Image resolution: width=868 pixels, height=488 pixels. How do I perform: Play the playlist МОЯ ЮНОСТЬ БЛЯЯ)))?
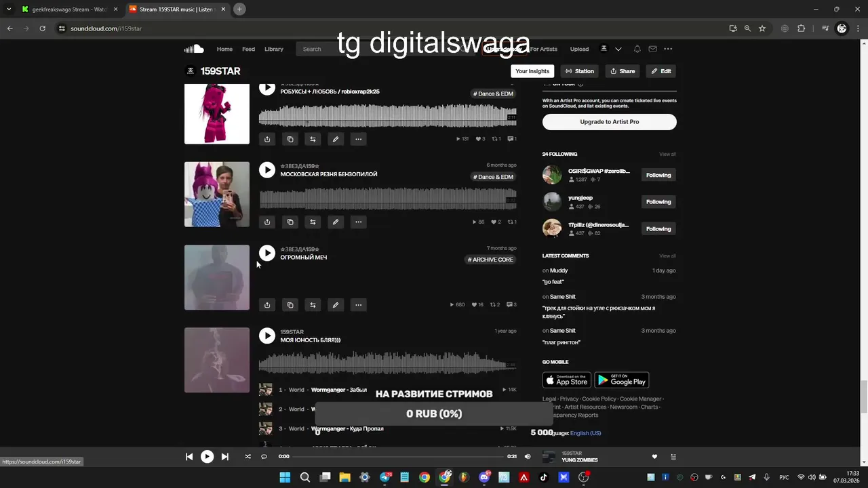tap(267, 335)
